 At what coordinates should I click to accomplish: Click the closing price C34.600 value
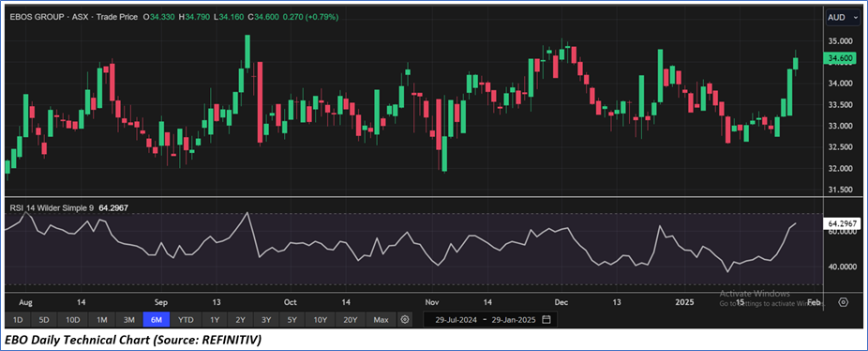coord(263,17)
